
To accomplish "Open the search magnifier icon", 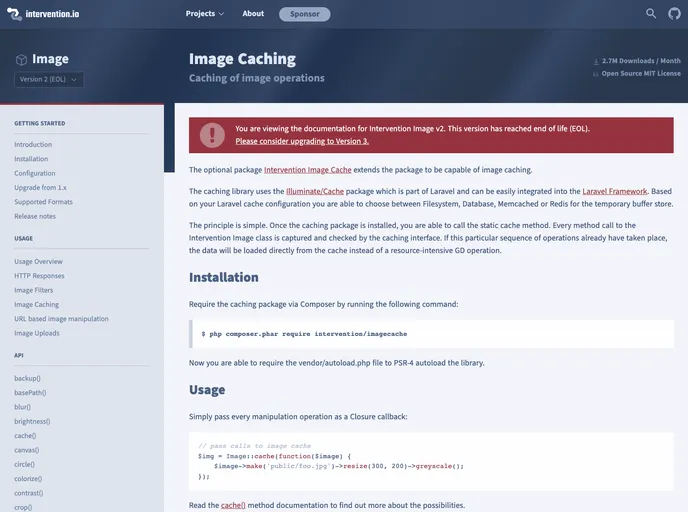I will pos(651,14).
